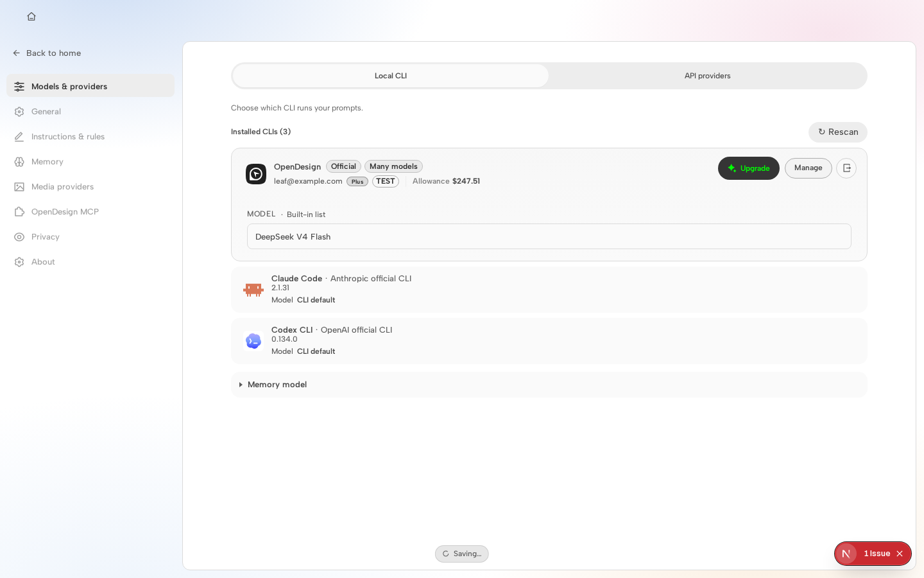Open the 1 Issue indicator
This screenshot has width=924, height=578.
click(877, 554)
